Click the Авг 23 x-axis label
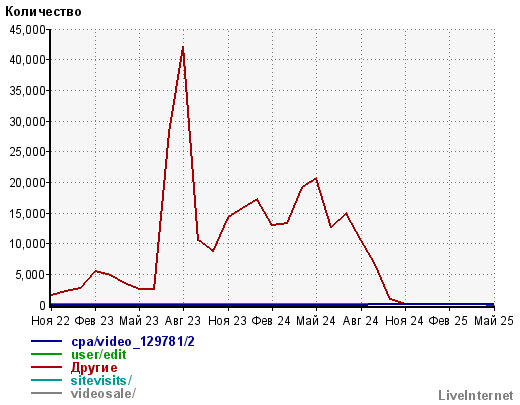520x405 pixels. click(x=183, y=321)
